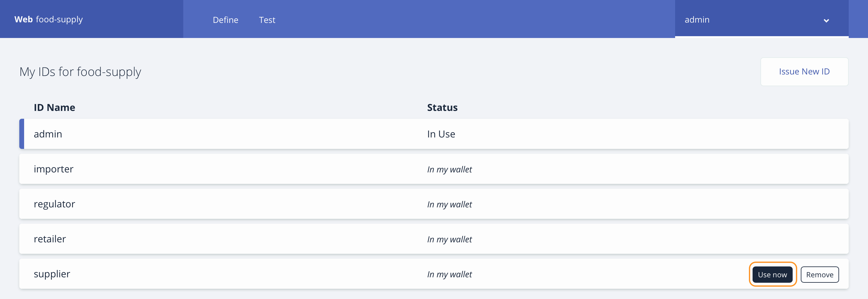This screenshot has height=299, width=868.
Task: Expand the admin identity dropdown chevron
Action: click(x=826, y=20)
